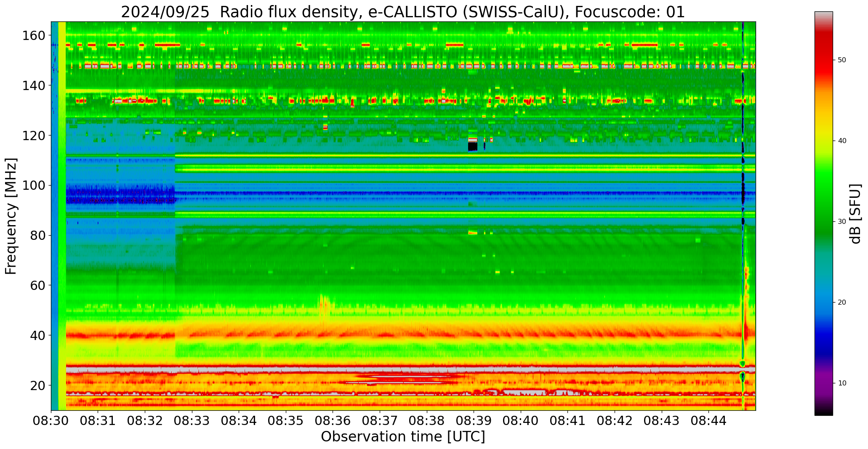The image size is (868, 449).
Task: Click the colorbar 20 tick label
Action: 842,303
